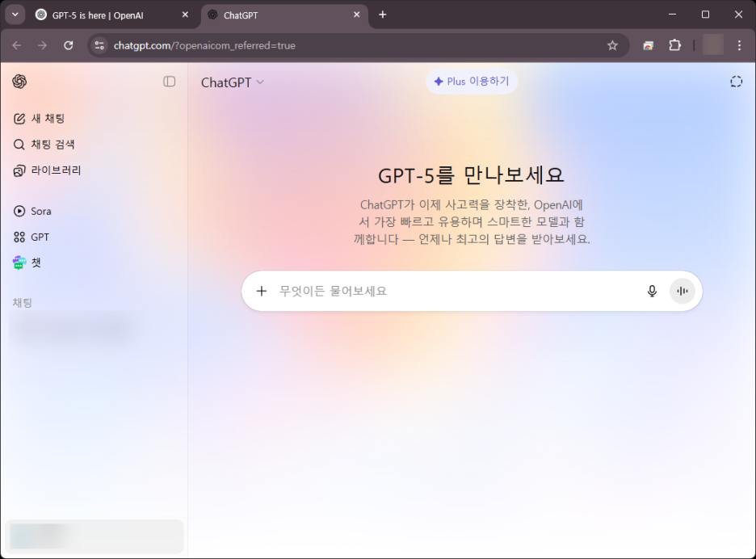
Task: Bookmark this page with the star icon
Action: 612,45
